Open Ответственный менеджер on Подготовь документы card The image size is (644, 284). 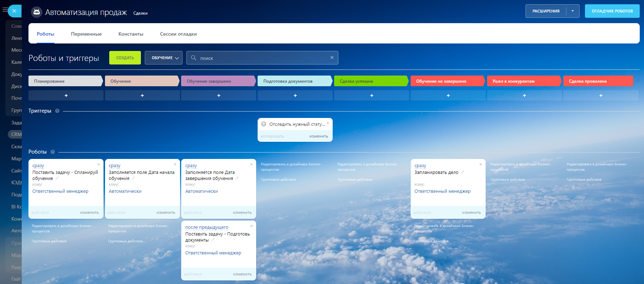click(213, 253)
